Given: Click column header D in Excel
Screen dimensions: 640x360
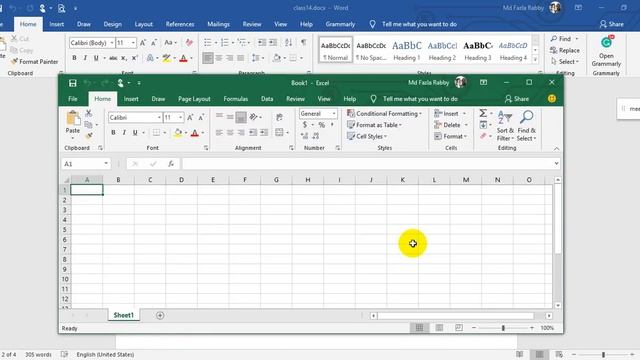Looking at the screenshot, I should point(181,180).
